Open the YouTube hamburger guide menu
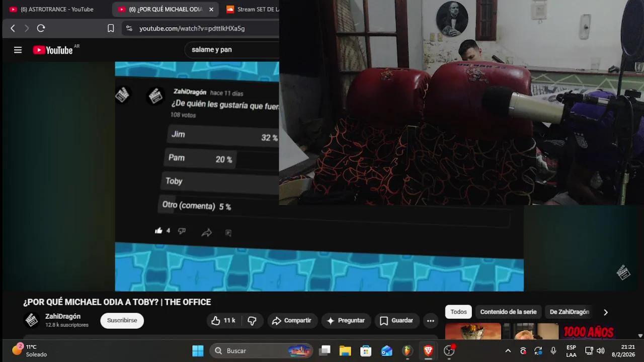Viewport: 644px width, 362px height. [18, 50]
